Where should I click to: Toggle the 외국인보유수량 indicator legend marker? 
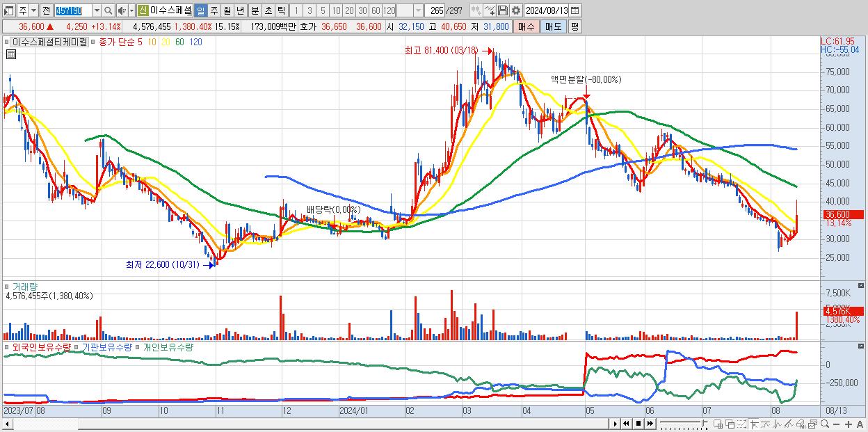point(8,346)
